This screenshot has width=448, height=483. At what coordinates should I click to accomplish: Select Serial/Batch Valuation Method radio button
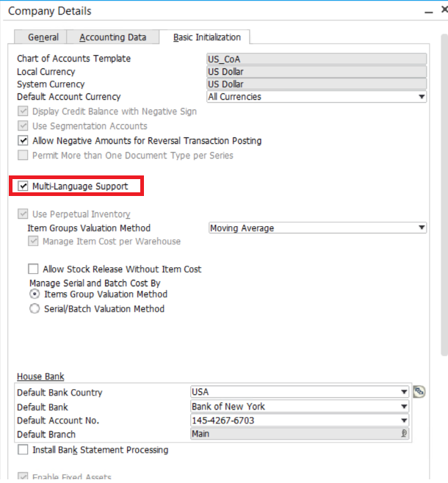(34, 309)
